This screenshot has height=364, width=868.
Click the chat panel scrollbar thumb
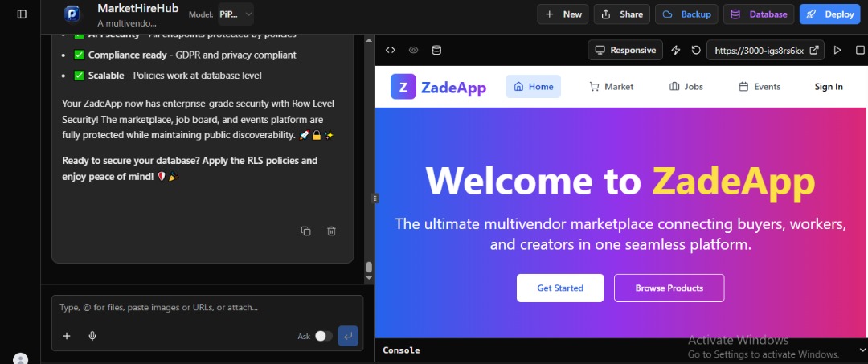click(x=369, y=268)
